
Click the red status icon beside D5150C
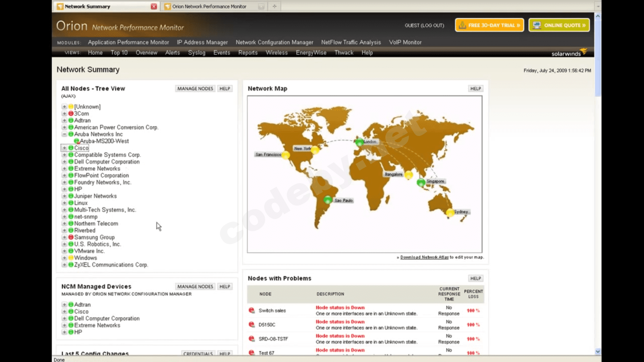252,325
